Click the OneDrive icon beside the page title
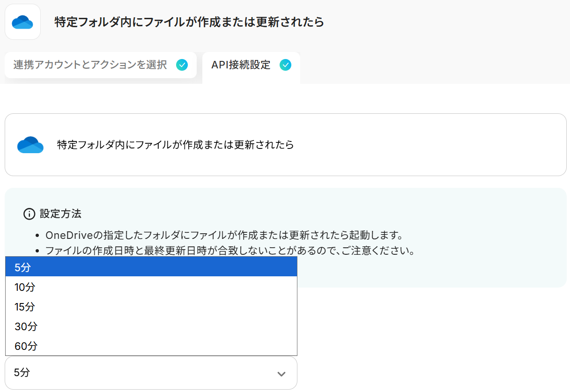The width and height of the screenshot is (570, 392). 22,22
